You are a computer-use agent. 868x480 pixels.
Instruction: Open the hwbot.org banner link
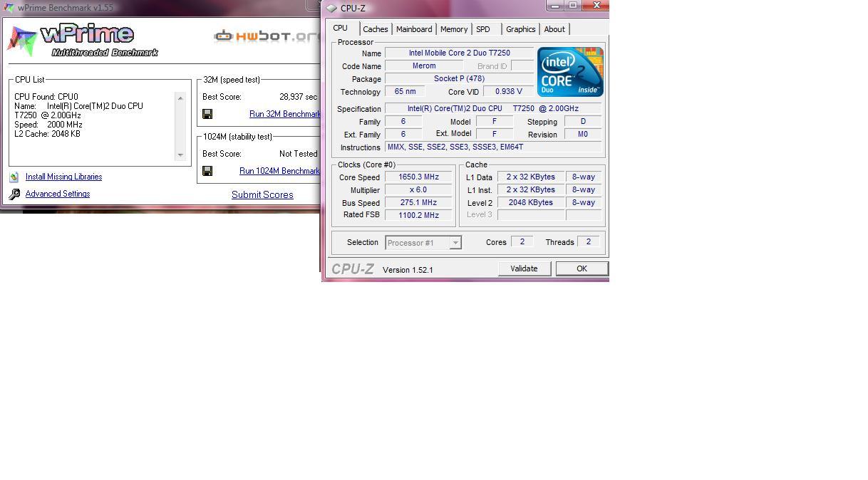pyautogui.click(x=267, y=36)
